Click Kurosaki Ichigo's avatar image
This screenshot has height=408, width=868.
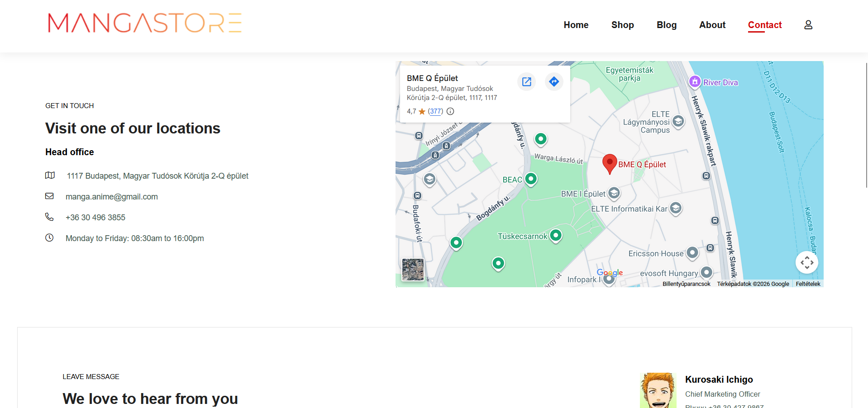pos(658,390)
